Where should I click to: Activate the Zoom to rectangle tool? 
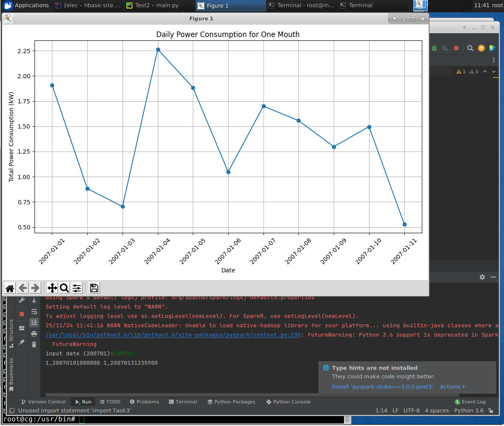[x=64, y=288]
